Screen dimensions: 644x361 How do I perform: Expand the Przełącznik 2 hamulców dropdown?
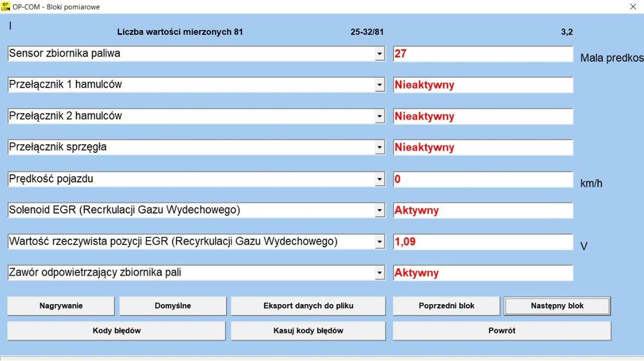379,117
